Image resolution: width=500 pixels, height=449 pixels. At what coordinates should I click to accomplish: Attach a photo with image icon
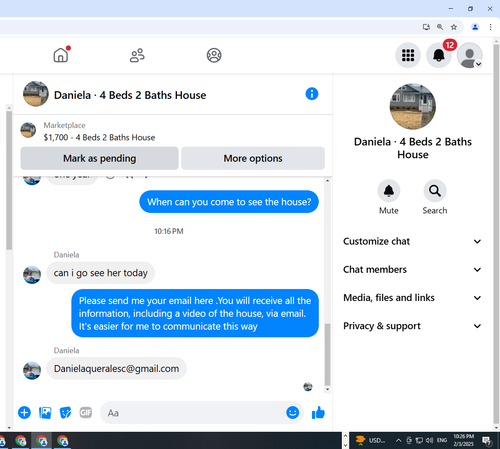coord(45,413)
